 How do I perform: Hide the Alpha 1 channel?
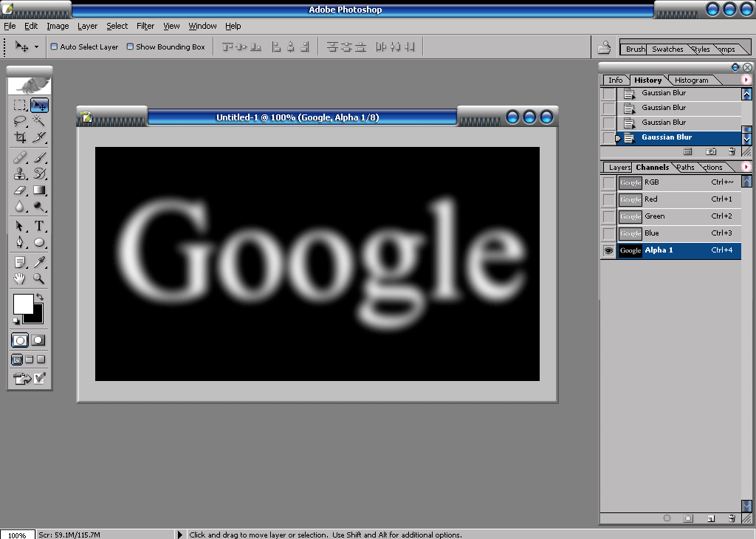click(x=609, y=251)
